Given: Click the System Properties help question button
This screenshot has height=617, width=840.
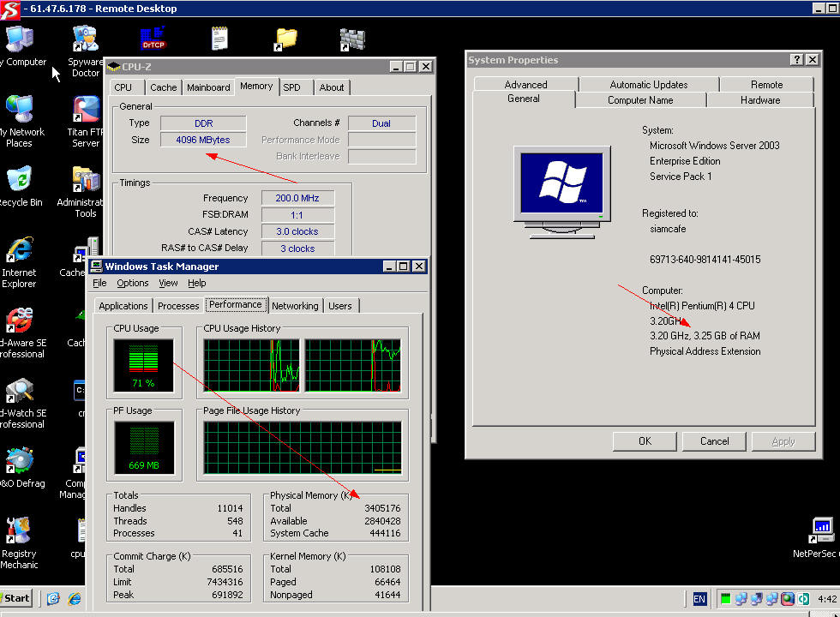Looking at the screenshot, I should [x=796, y=59].
